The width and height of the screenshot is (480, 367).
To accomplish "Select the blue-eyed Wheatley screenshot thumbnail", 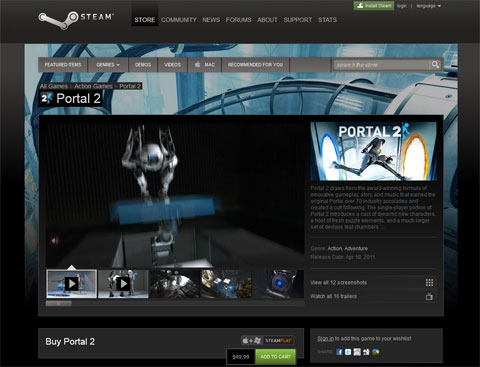I will [278, 284].
